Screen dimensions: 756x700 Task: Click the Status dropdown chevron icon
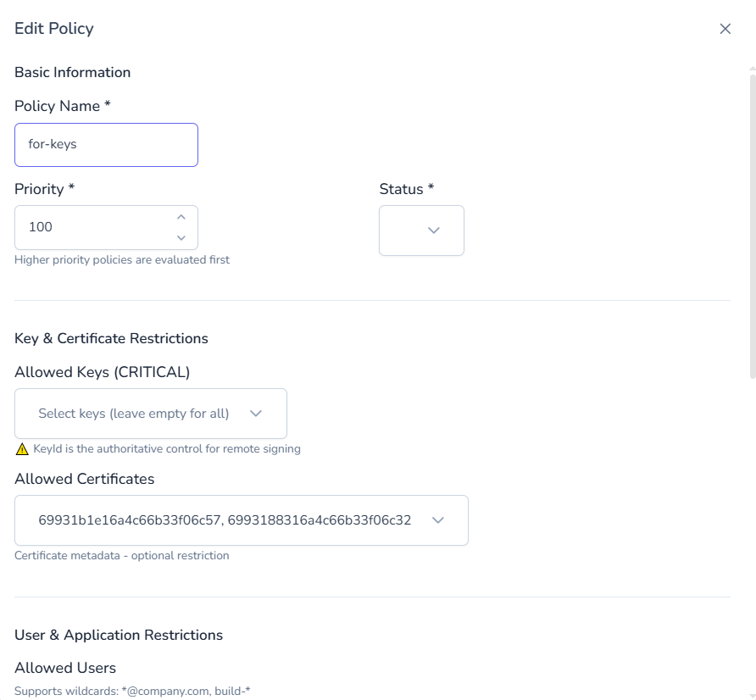[x=433, y=230]
